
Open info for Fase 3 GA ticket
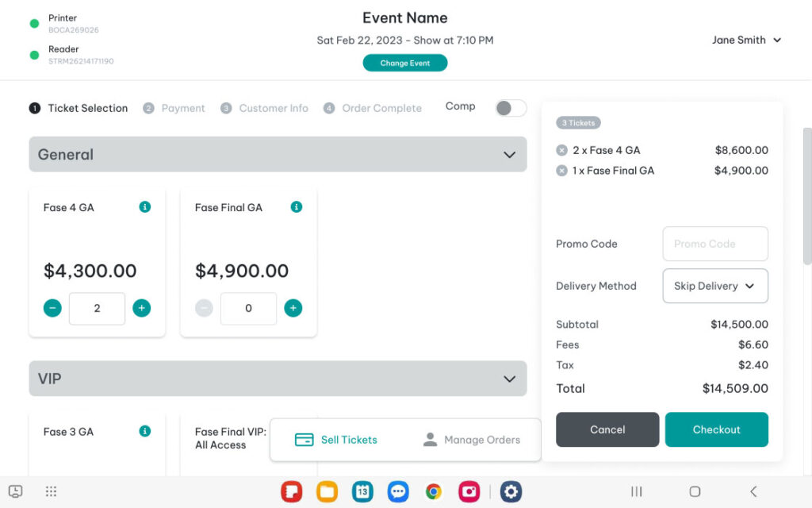click(x=145, y=432)
